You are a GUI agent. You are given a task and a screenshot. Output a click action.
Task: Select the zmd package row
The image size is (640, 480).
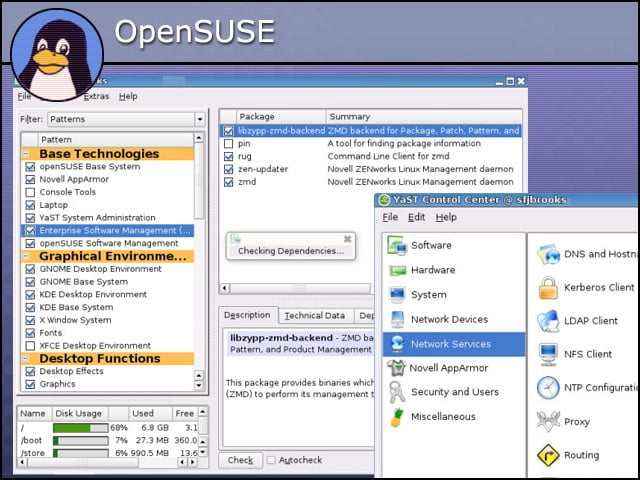[371, 182]
